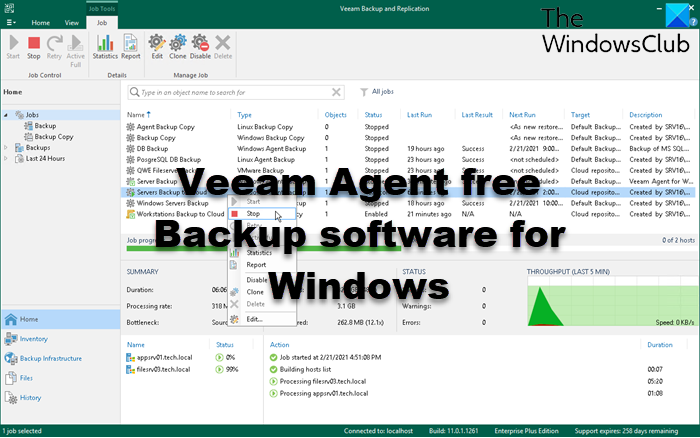Select the Backup Copy job row
The height and width of the screenshot is (438, 700).
(408, 138)
